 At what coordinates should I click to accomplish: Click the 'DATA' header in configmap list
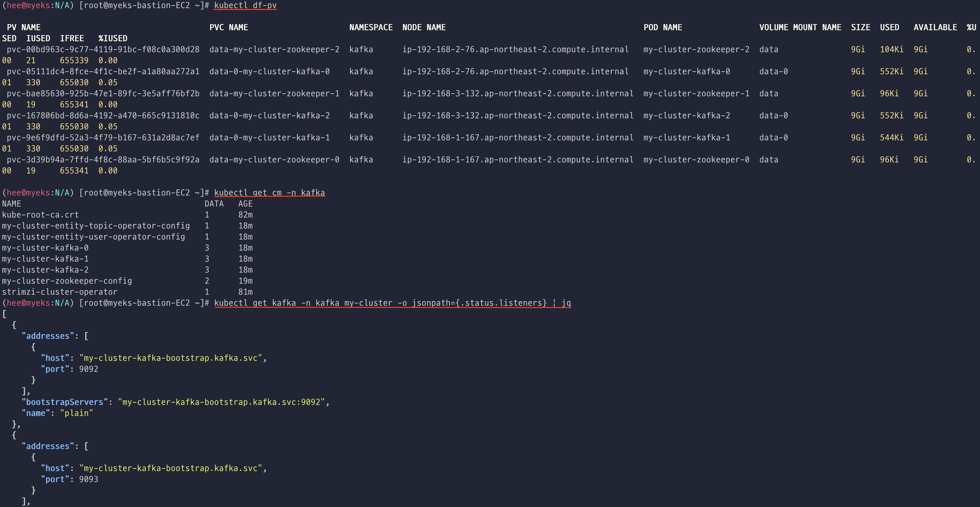[x=214, y=204]
